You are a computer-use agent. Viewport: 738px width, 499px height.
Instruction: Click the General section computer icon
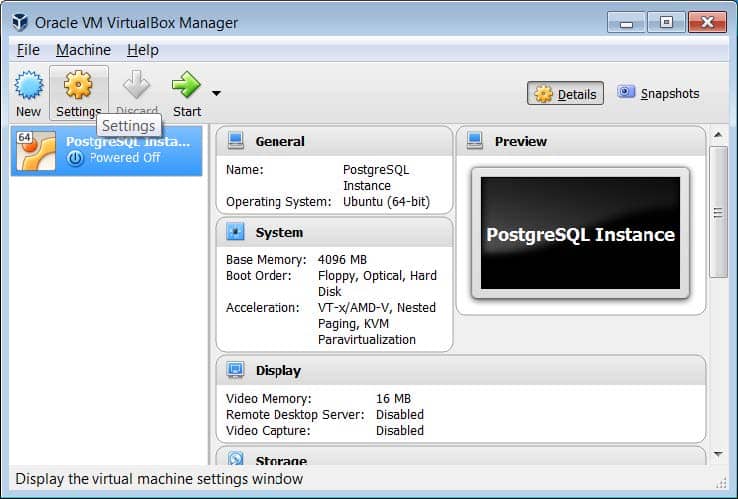coord(235,141)
